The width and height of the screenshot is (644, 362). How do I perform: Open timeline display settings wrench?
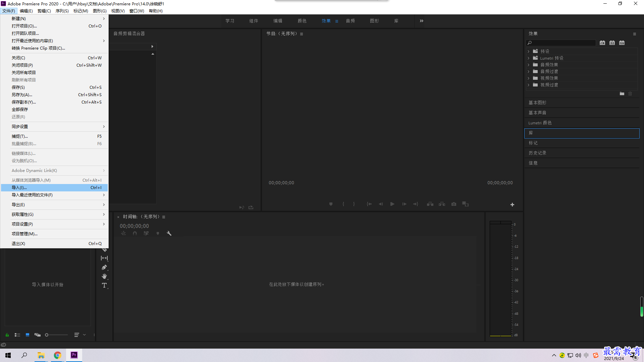point(169,233)
